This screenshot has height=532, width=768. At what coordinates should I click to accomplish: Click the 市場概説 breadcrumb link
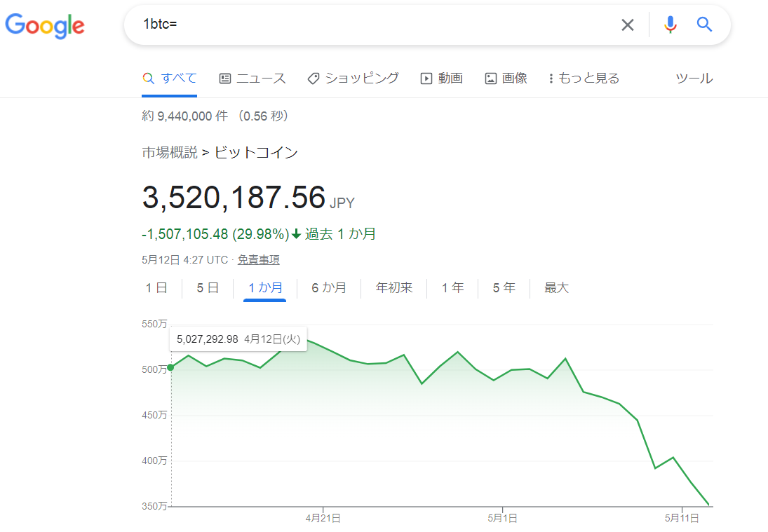(170, 153)
